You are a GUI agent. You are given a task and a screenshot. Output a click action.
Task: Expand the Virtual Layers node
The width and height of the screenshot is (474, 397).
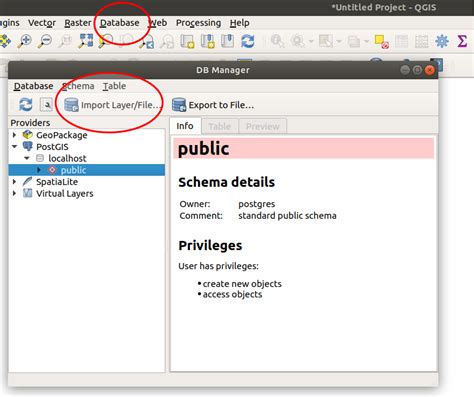pos(14,193)
